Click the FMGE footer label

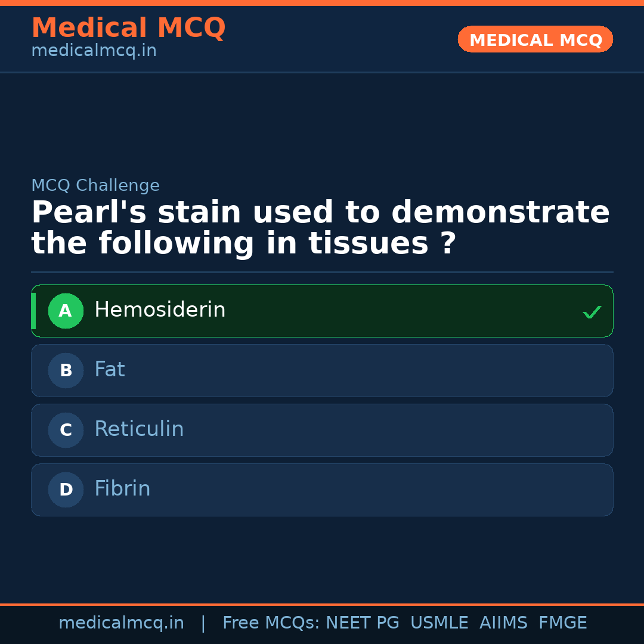562,623
